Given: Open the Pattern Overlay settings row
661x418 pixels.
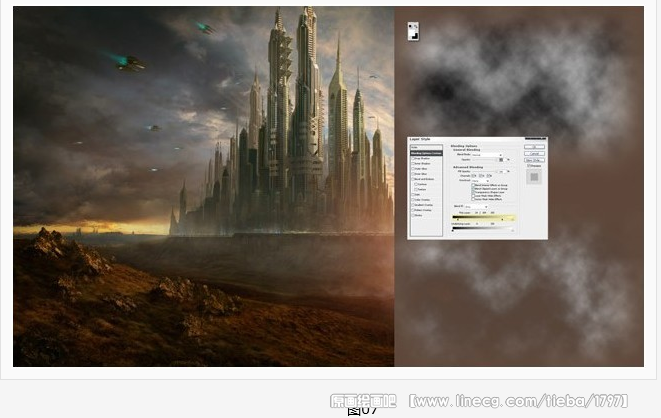Looking at the screenshot, I should pos(426,210).
